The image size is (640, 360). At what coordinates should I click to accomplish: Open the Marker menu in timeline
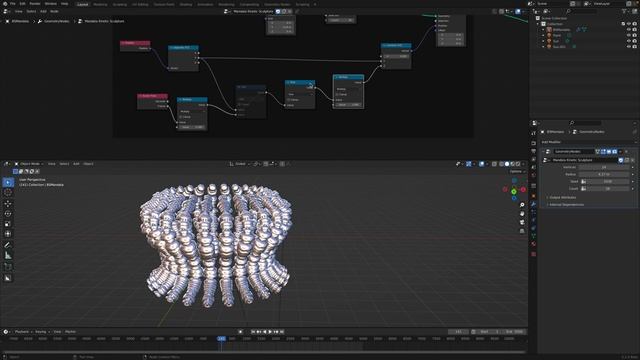pos(71,332)
